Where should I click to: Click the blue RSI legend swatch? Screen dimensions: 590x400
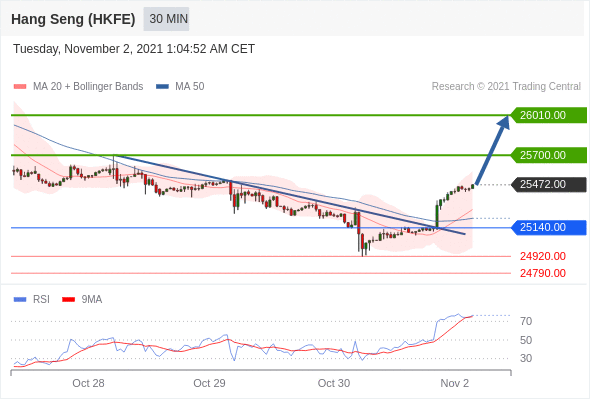(20, 300)
